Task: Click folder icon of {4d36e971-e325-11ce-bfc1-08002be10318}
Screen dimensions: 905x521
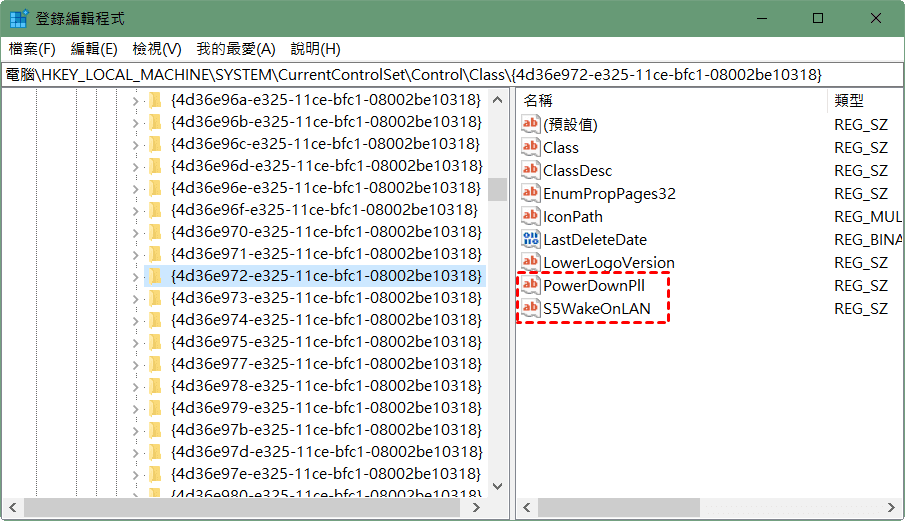Action: coord(155,254)
